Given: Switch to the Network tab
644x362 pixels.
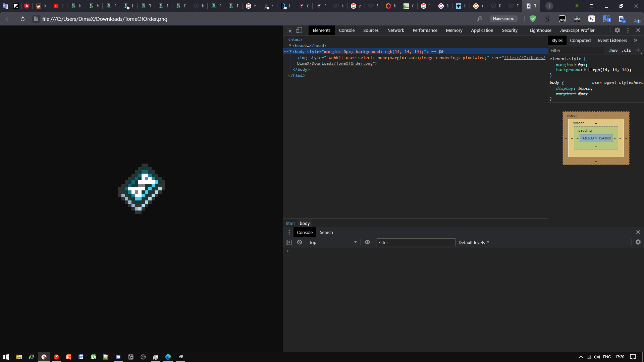Looking at the screenshot, I should pyautogui.click(x=395, y=30).
